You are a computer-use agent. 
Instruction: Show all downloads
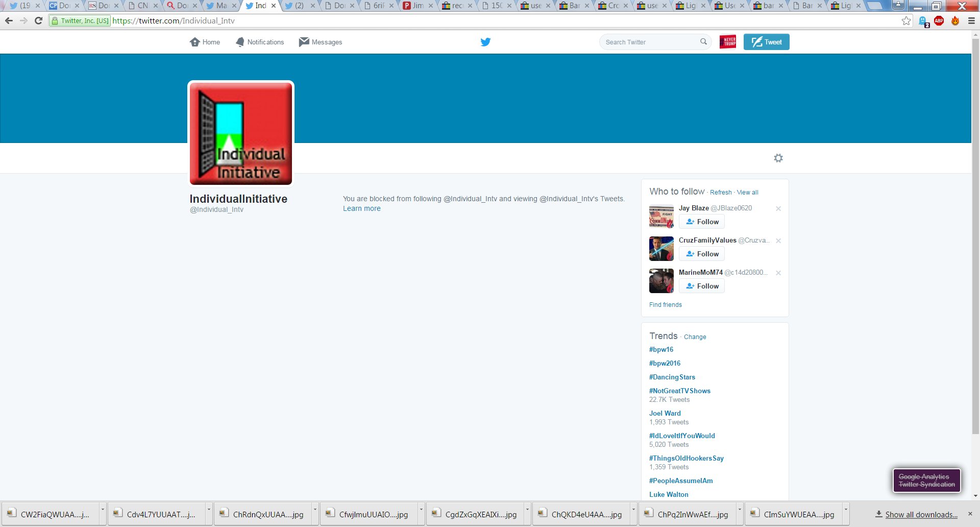(917, 514)
